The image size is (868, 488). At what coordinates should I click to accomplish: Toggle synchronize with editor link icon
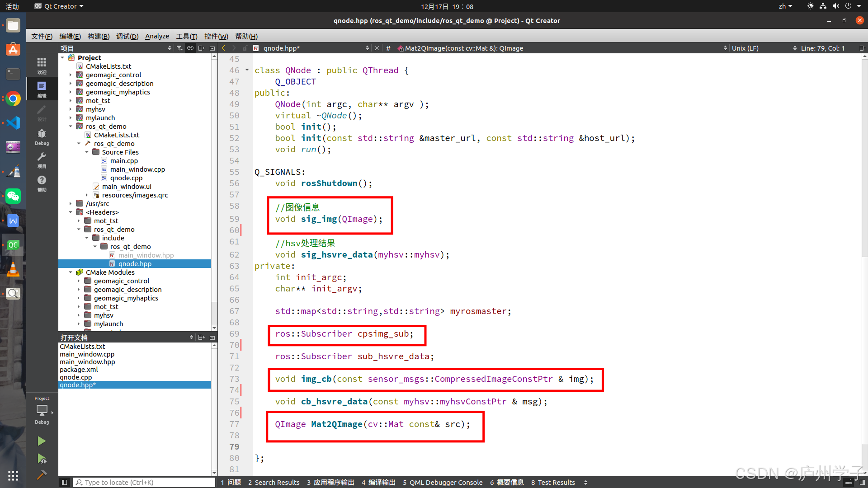pos(190,48)
